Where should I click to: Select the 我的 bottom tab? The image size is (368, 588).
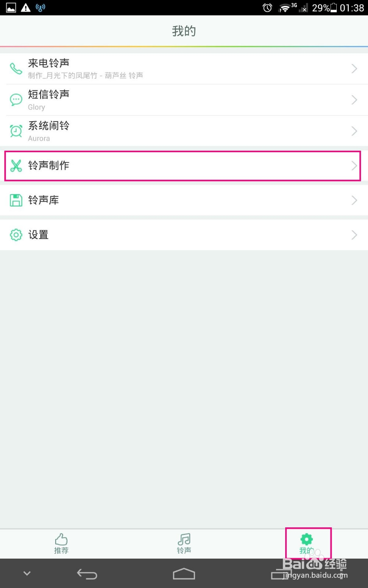pyautogui.click(x=307, y=544)
